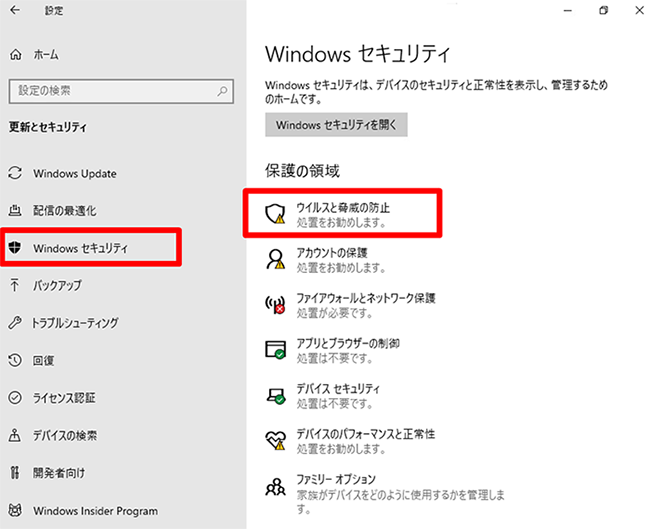The height and width of the screenshot is (529, 650).
Task: Click the device security laptop icon
Action: (x=275, y=396)
